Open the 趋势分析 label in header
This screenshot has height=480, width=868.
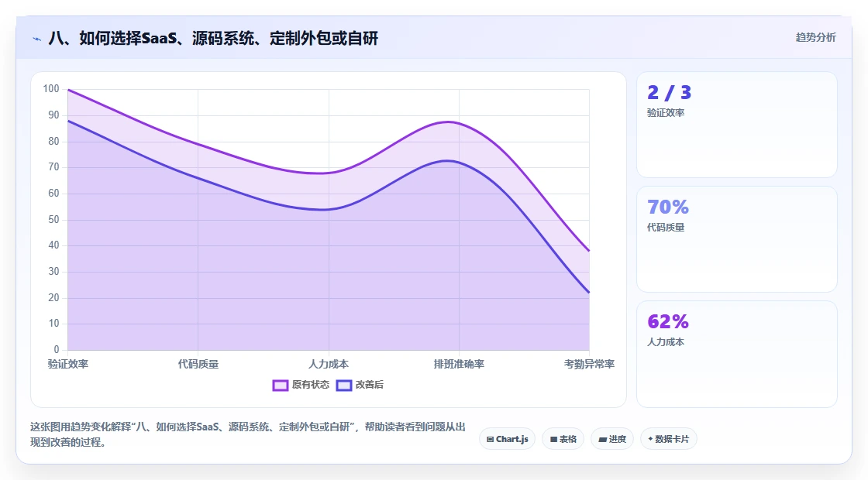[x=815, y=38]
